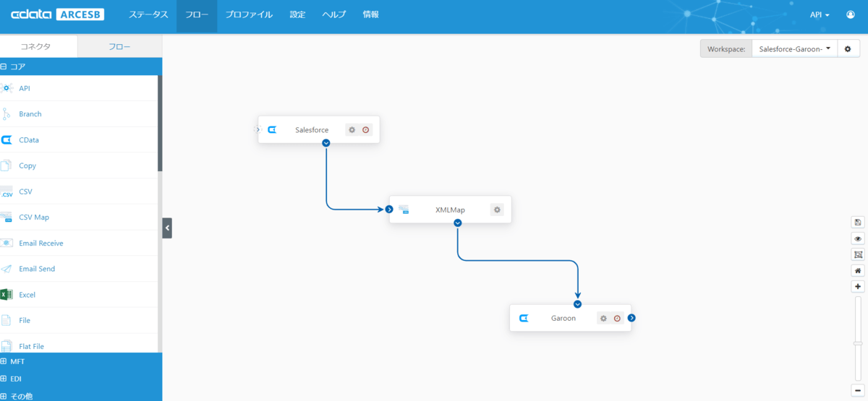
Task: Click the CData logo on Garoon node
Action: point(524,318)
